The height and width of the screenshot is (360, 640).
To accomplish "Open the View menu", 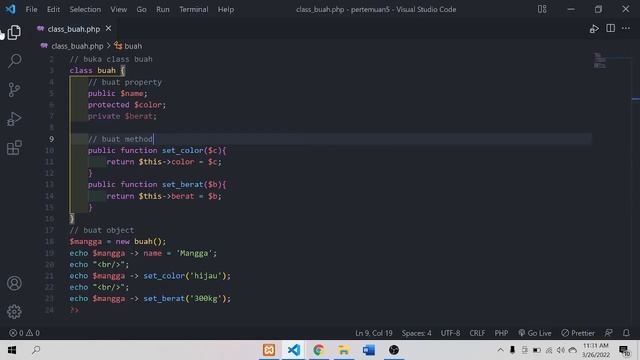I will (x=118, y=9).
